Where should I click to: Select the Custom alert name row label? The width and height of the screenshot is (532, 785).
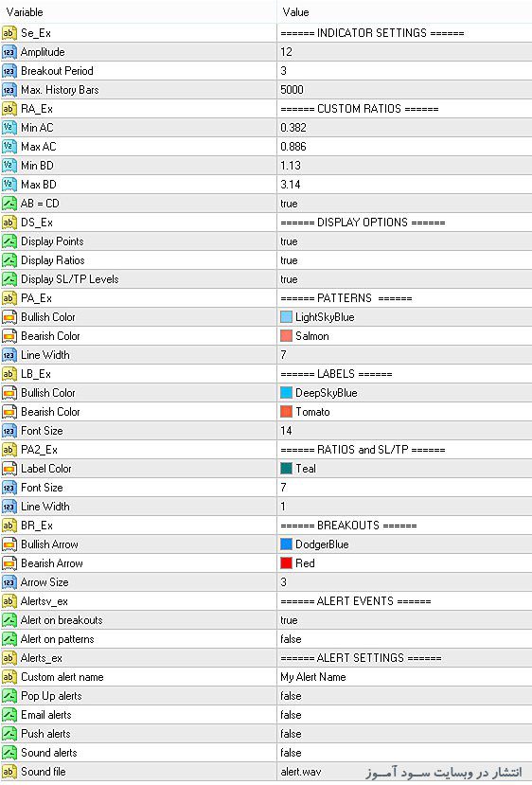pyautogui.click(x=62, y=677)
